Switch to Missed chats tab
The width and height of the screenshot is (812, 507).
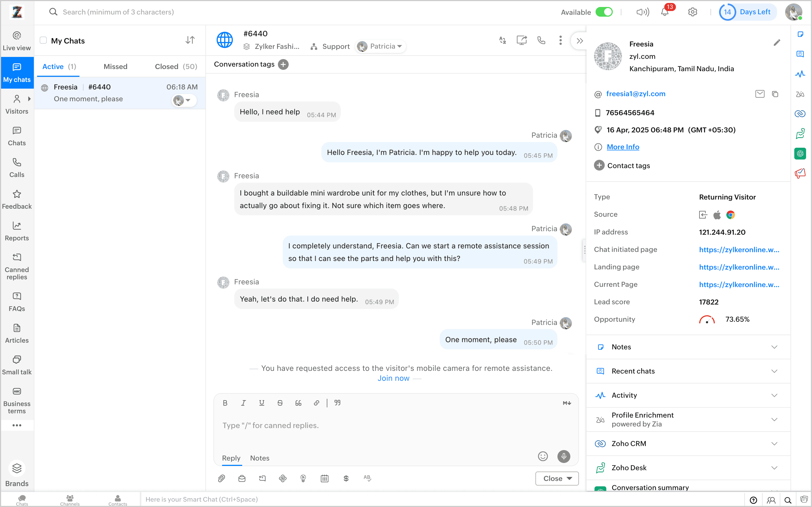(115, 66)
